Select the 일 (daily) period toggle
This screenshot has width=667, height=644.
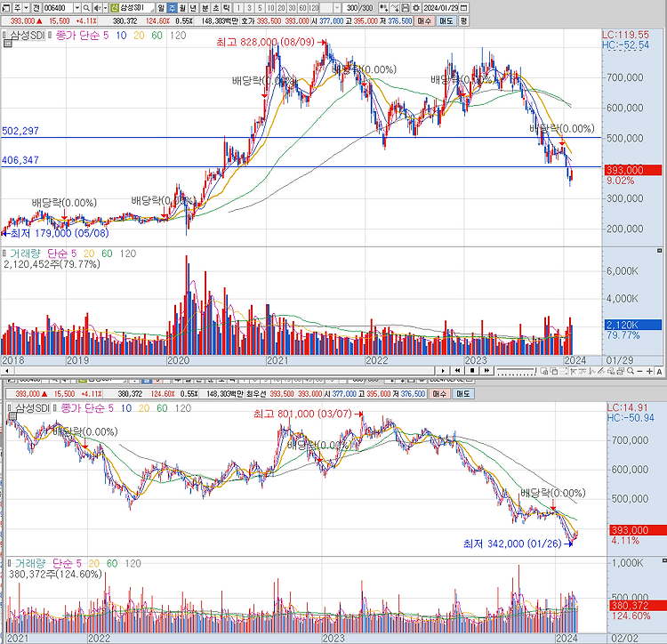[x=161, y=8]
